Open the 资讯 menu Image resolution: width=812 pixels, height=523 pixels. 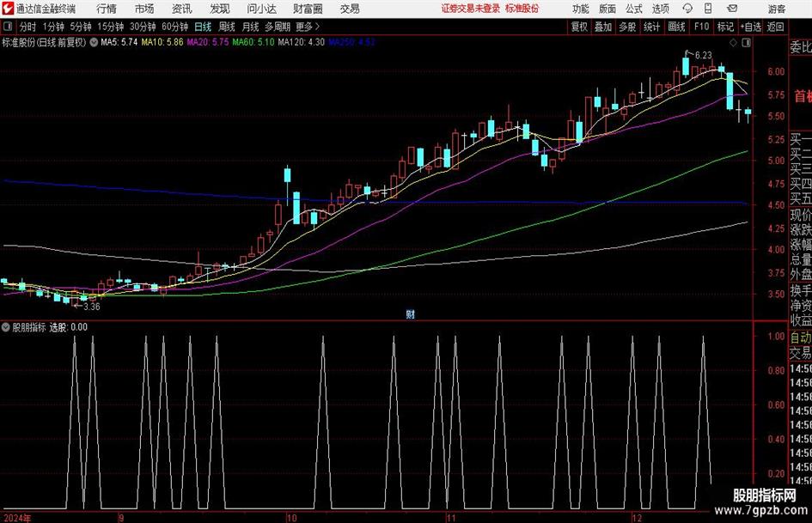(182, 9)
